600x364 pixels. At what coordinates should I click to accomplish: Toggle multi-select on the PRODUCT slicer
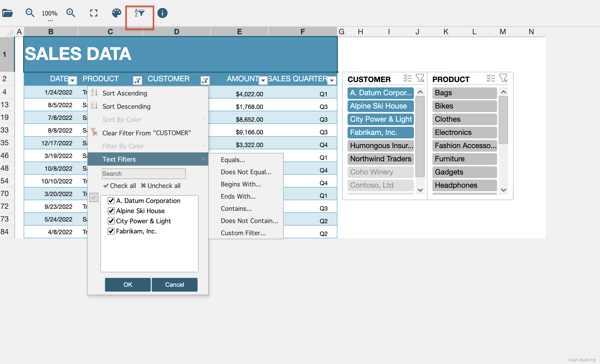point(490,78)
